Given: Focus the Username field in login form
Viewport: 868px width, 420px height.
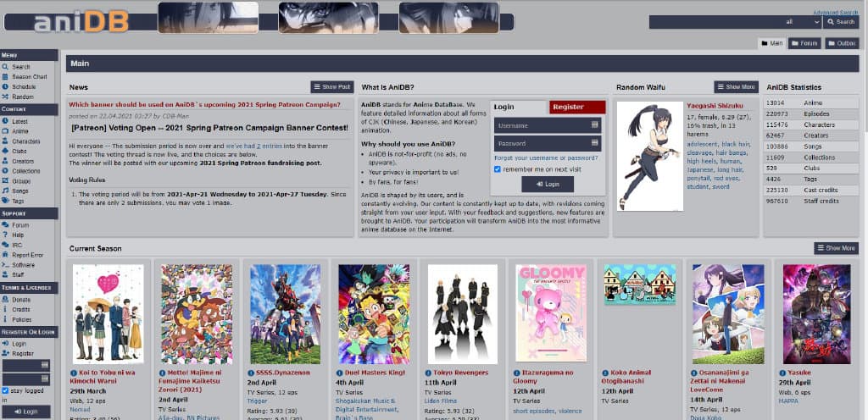Looking at the screenshot, I should tap(548, 125).
